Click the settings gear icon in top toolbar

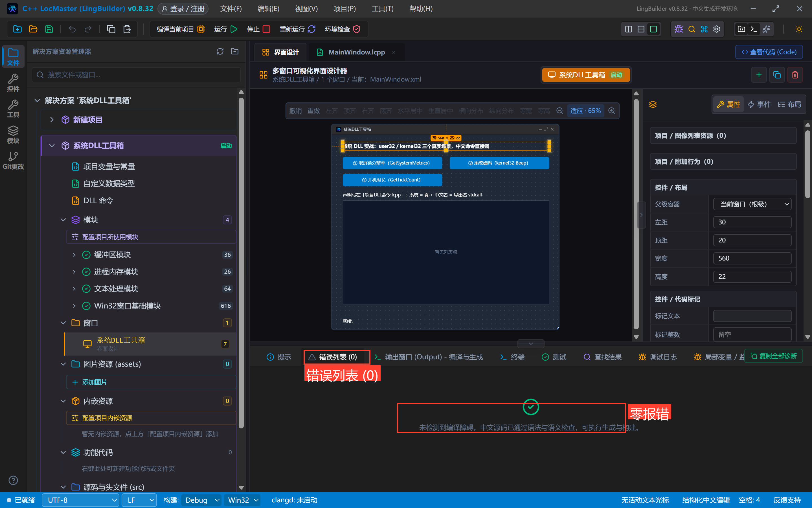717,29
